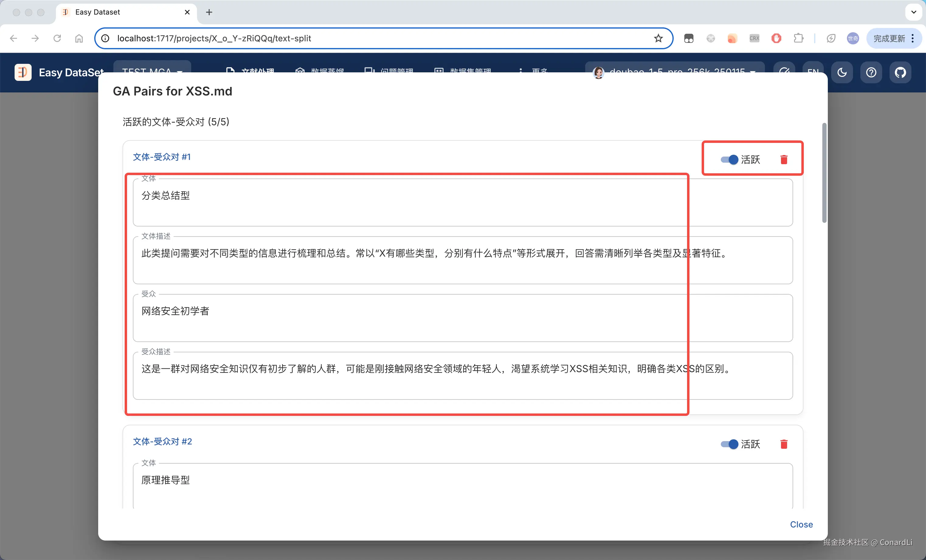Reload the browser page
Screen dimensions: 926x560
coord(57,38)
